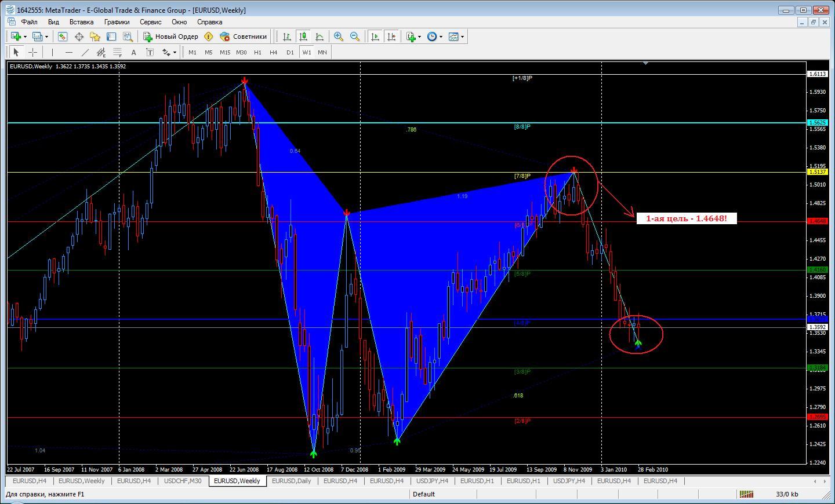Open the Strategy Tester icon
835x504 pixels.
coord(128,36)
